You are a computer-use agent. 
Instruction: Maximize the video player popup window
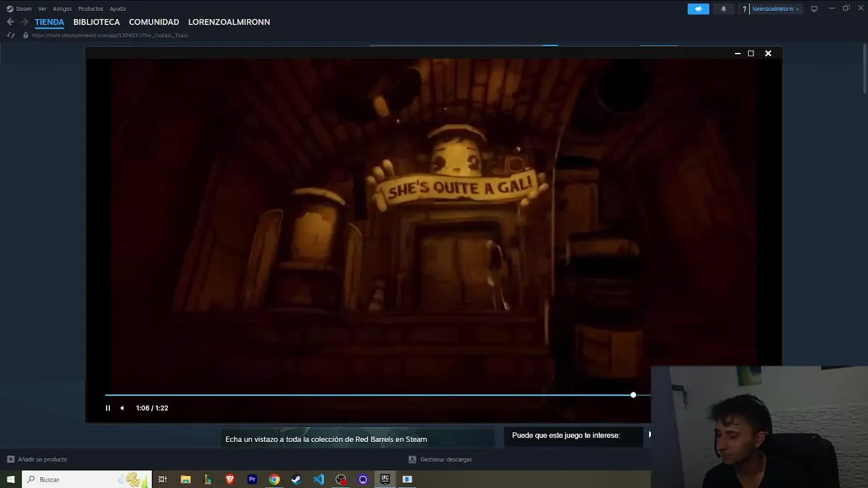[751, 54]
